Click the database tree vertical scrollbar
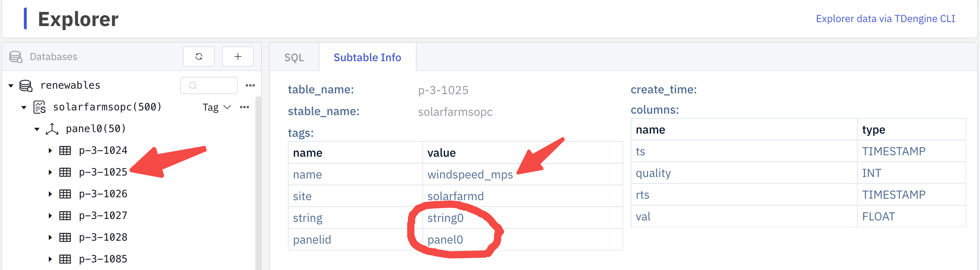This screenshot has width=980, height=270. click(258, 183)
